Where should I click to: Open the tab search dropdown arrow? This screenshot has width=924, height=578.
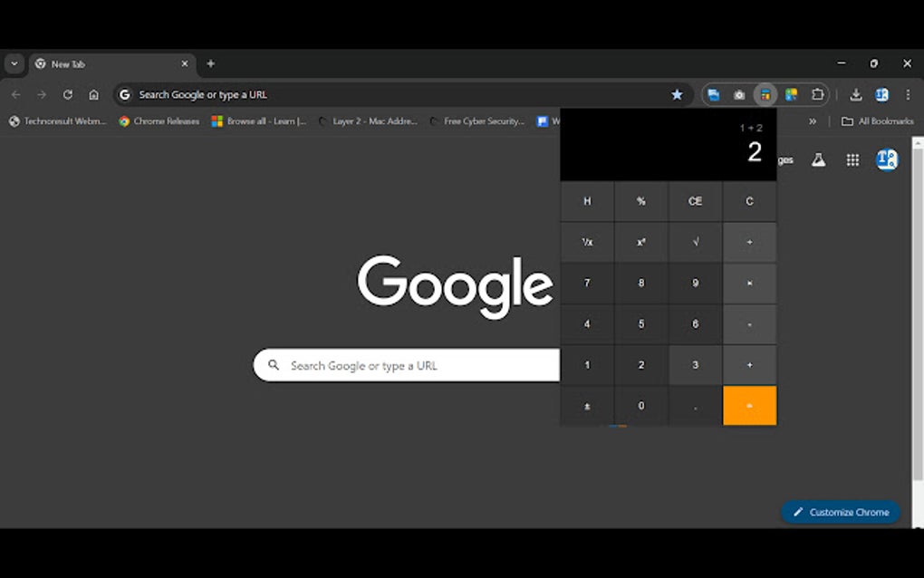[13, 63]
